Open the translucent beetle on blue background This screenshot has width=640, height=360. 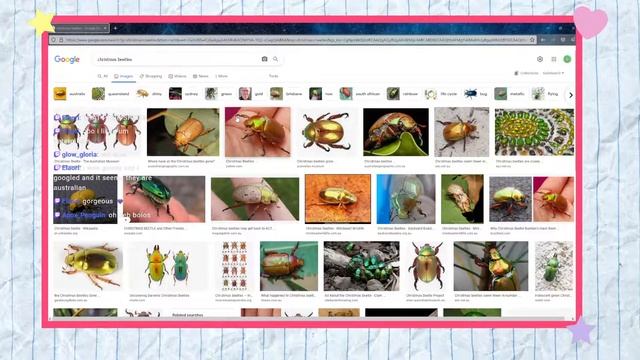tap(406, 199)
